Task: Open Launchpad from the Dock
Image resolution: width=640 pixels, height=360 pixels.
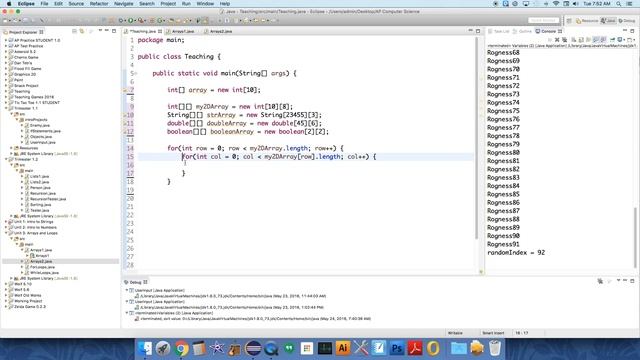Action: [x=163, y=348]
